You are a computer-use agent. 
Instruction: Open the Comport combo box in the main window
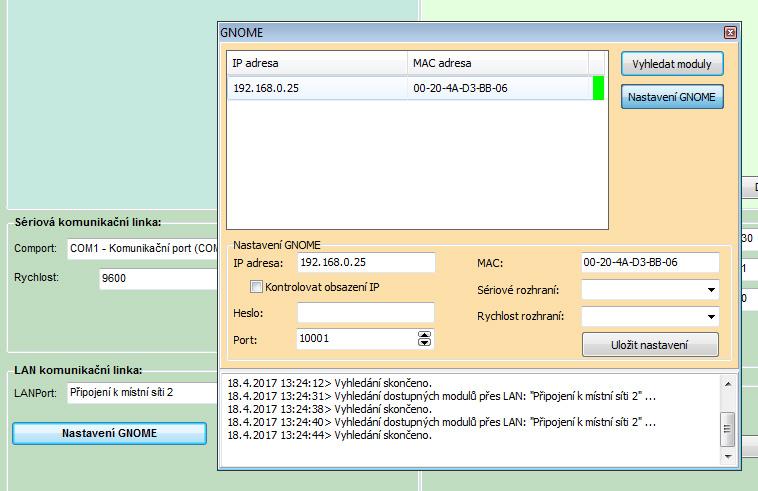[x=143, y=248]
